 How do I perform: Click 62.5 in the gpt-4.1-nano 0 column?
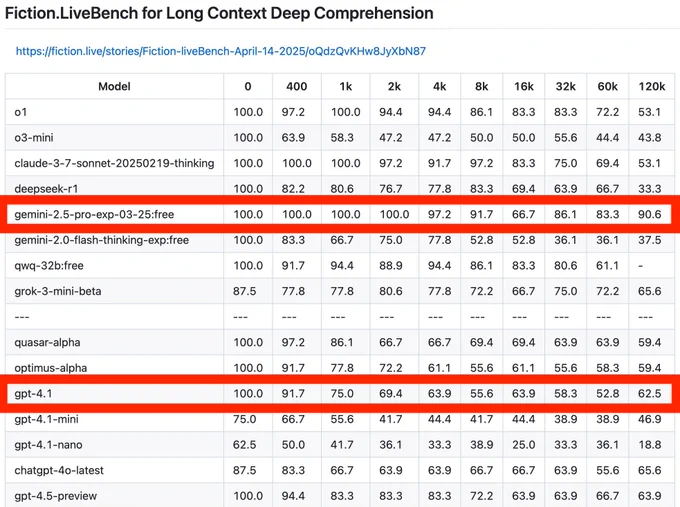click(244, 445)
